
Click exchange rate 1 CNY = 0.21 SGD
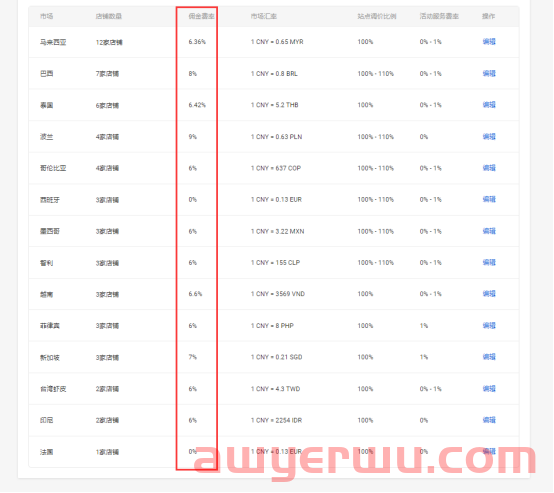[277, 357]
